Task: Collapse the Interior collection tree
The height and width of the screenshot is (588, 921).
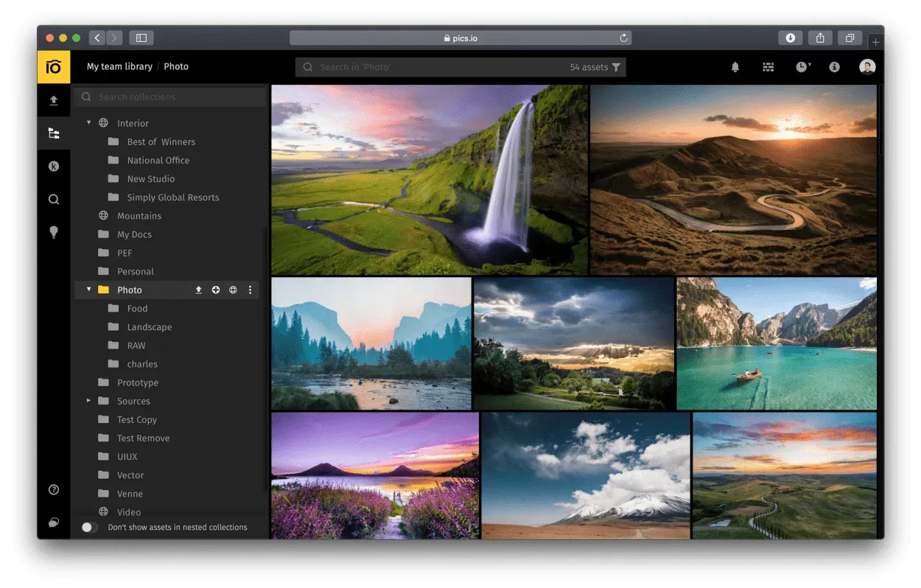Action: click(88, 123)
